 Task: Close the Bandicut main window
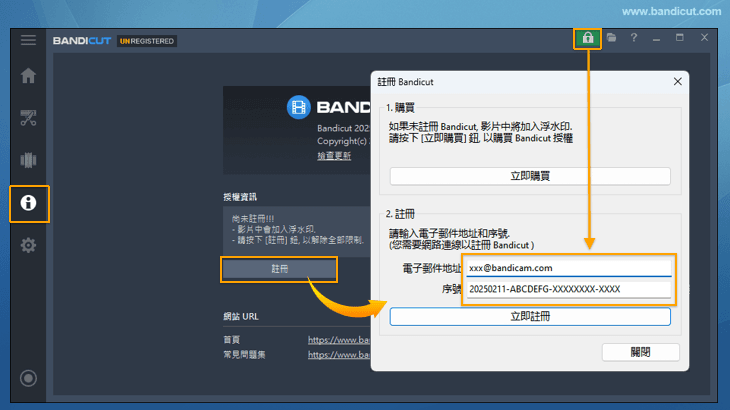coord(704,38)
